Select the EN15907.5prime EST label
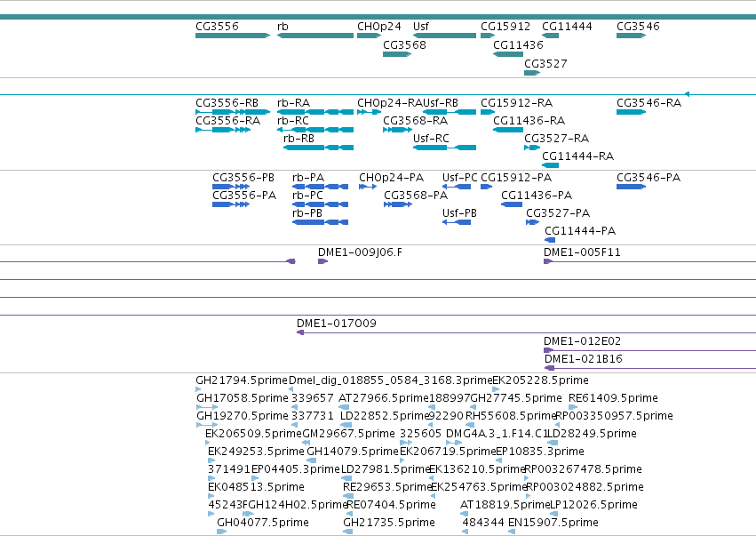This screenshot has width=756, height=536. tap(553, 523)
